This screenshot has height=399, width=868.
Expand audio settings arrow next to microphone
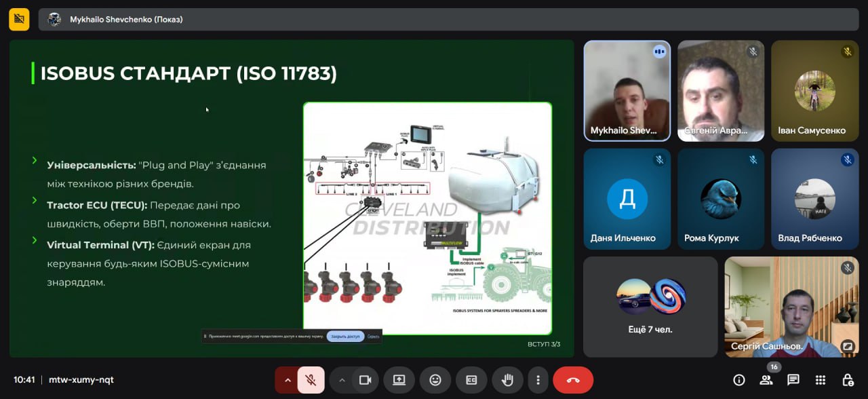288,380
